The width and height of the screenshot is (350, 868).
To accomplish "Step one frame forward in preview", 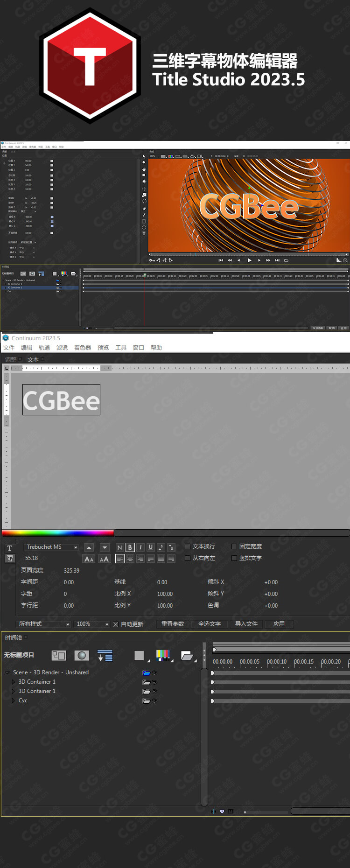I will tap(259, 260).
